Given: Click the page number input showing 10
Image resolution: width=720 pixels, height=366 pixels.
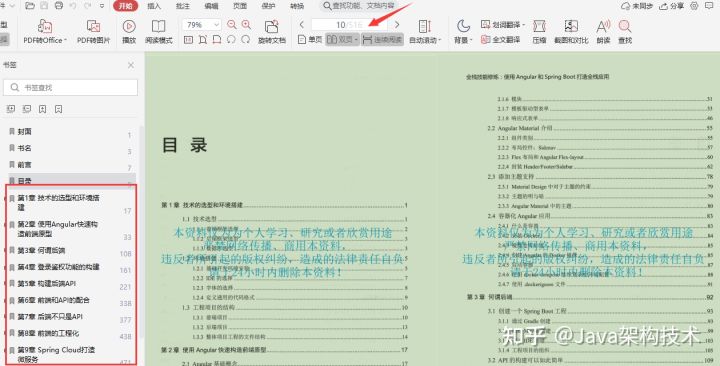Looking at the screenshot, I should pyautogui.click(x=349, y=25).
